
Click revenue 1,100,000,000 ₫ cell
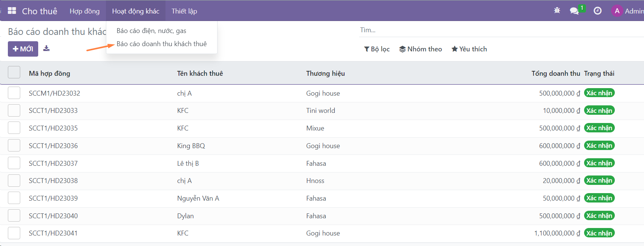click(x=557, y=233)
